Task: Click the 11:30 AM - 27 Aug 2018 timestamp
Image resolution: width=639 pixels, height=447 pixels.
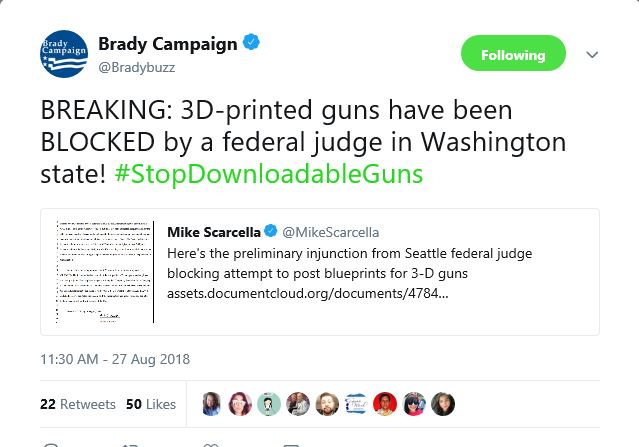Action: coord(115,359)
